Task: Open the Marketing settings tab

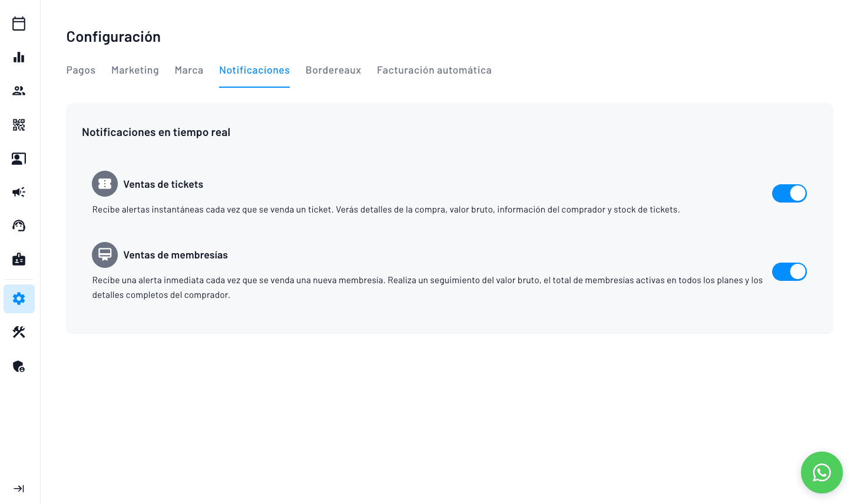Action: point(135,70)
